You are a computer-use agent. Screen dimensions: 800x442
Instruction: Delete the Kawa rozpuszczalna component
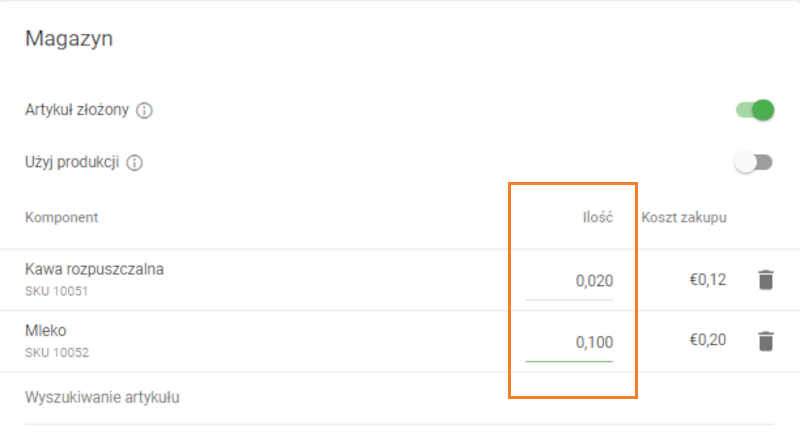pyautogui.click(x=765, y=280)
